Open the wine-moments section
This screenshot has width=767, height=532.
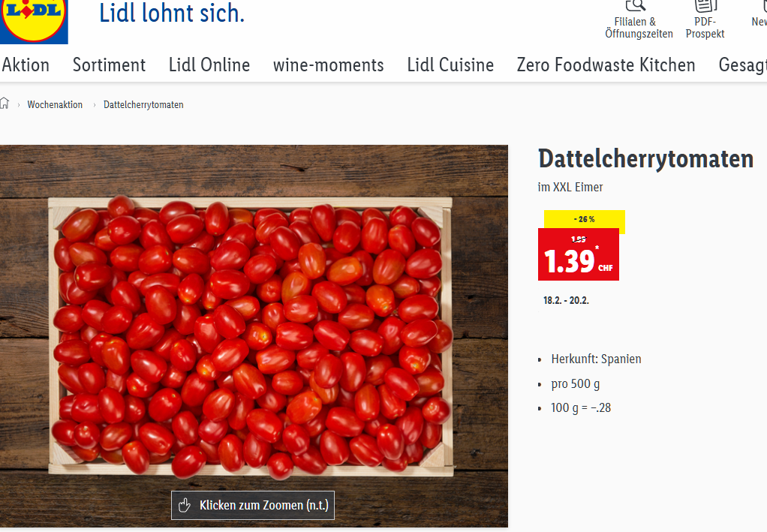328,65
